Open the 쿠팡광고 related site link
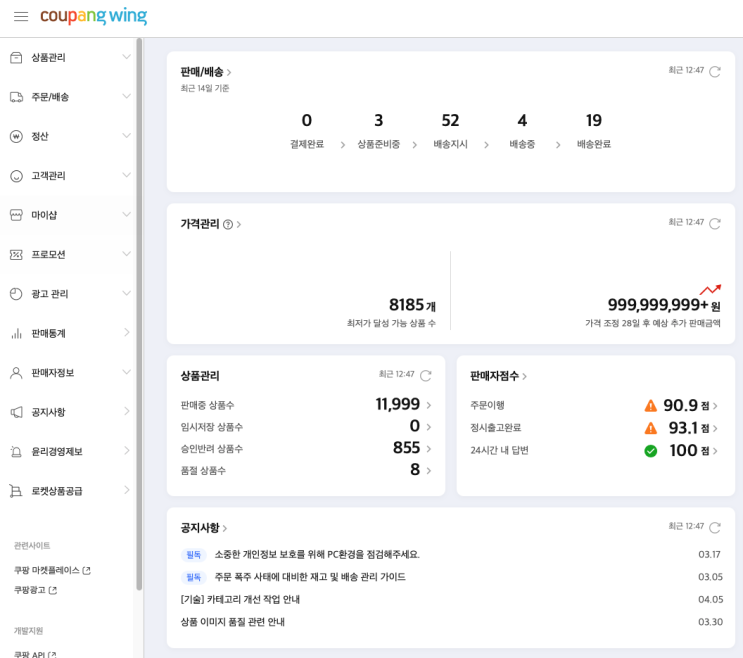Image resolution: width=743 pixels, height=658 pixels. coord(35,590)
